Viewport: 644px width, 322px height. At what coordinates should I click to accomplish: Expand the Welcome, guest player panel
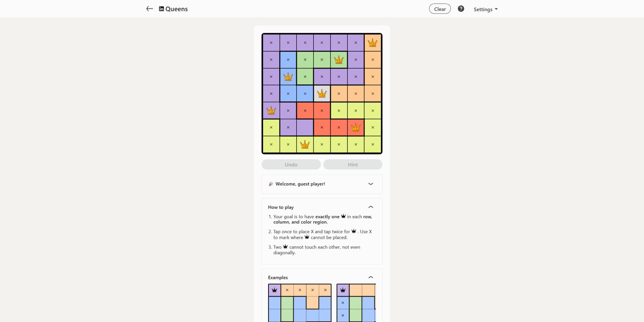[322, 184]
